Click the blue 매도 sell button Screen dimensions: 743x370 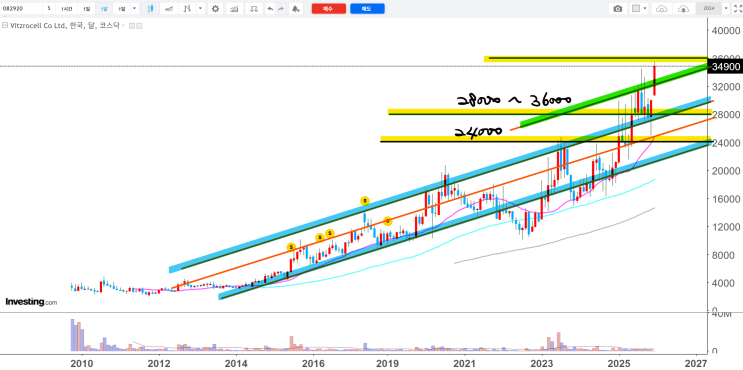[367, 9]
